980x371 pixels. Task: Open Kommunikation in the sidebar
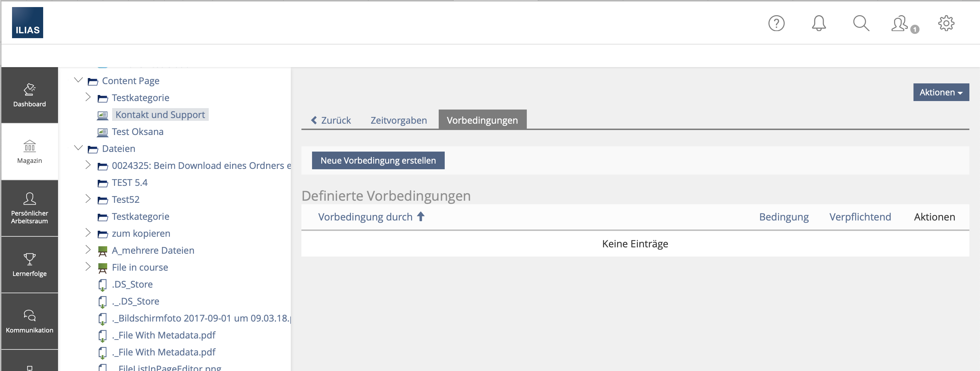point(30,321)
